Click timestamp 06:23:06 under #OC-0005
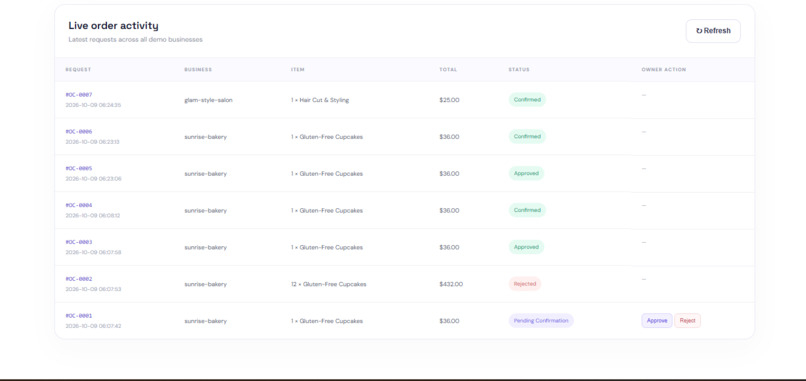The image size is (806, 381). click(x=93, y=179)
